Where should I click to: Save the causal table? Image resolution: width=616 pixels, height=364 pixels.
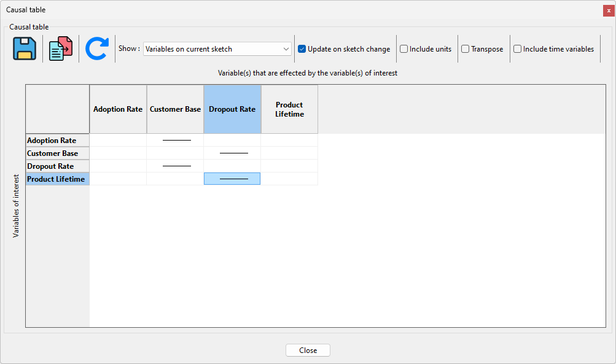pos(25,48)
